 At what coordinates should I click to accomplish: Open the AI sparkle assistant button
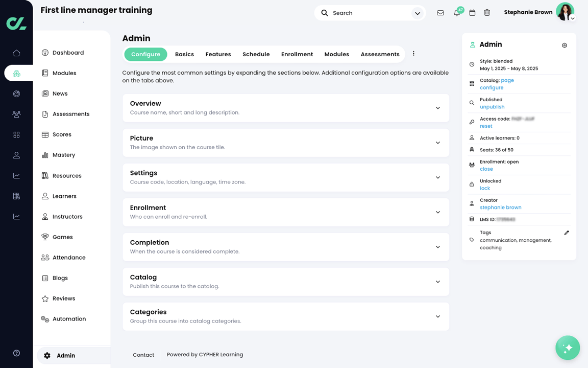(568, 348)
